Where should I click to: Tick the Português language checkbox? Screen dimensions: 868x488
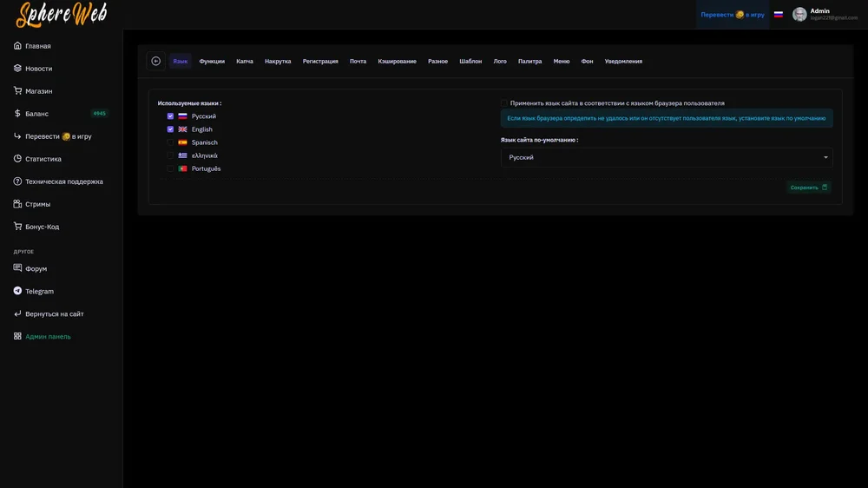tap(171, 168)
